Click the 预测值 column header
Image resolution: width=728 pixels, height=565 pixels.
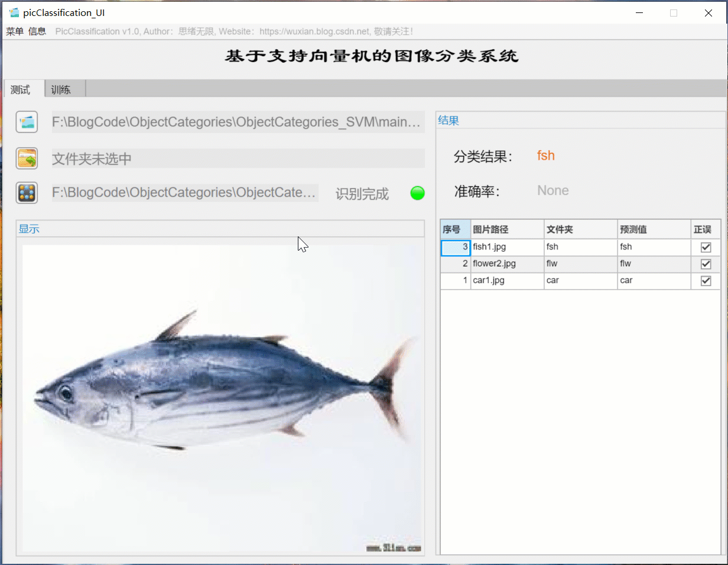(654, 229)
